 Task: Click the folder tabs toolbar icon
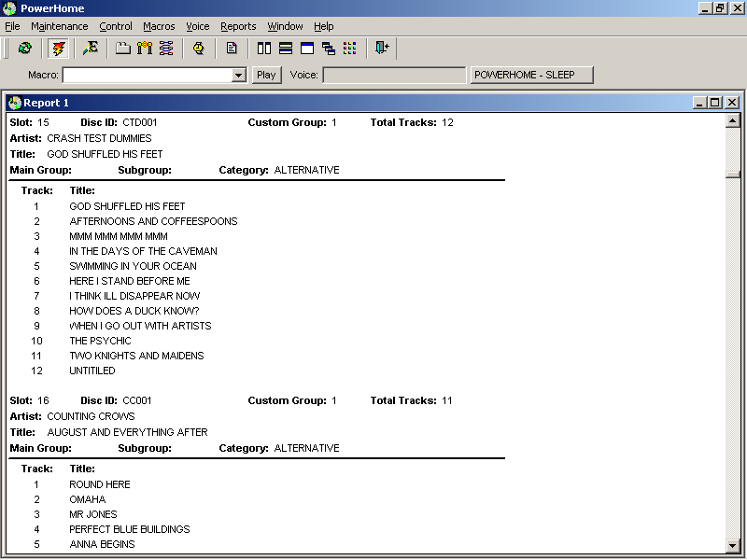tap(123, 49)
